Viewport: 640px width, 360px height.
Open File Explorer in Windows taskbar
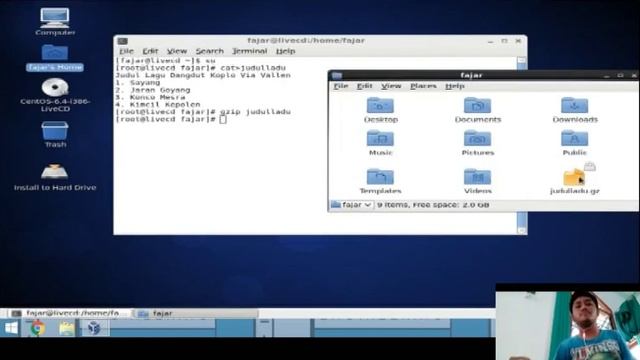pyautogui.click(x=66, y=328)
